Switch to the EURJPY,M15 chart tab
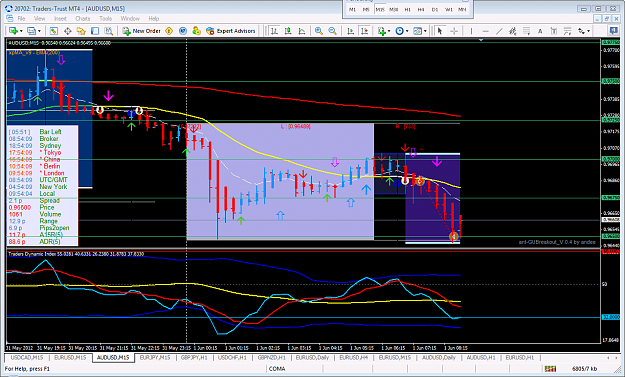 click(155, 357)
